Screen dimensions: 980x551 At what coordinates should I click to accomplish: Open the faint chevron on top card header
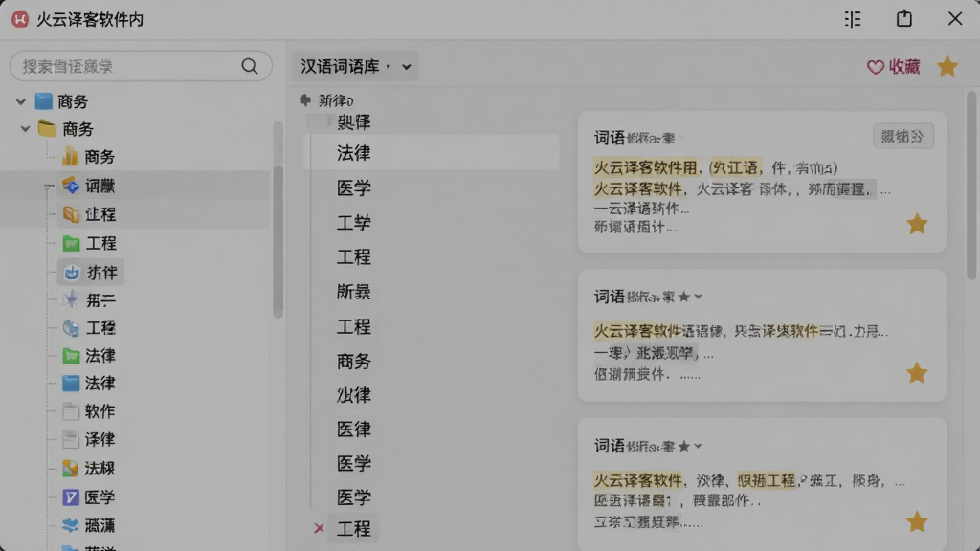(681, 138)
